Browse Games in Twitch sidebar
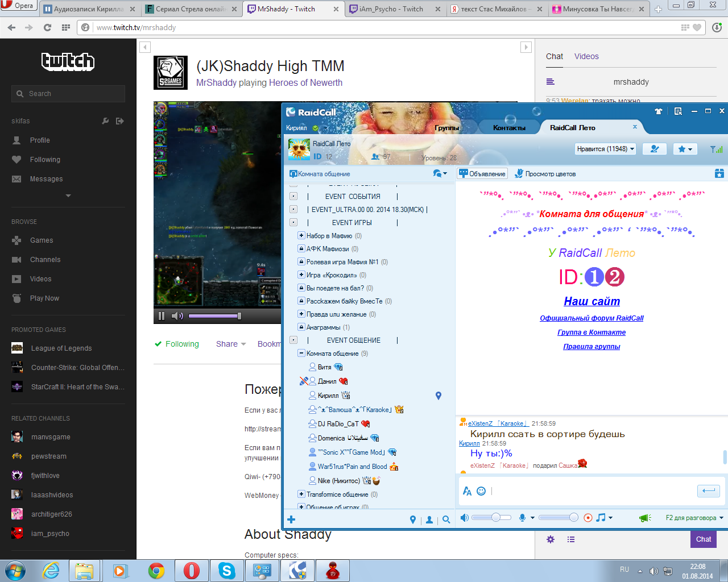The height and width of the screenshot is (582, 728). point(42,240)
